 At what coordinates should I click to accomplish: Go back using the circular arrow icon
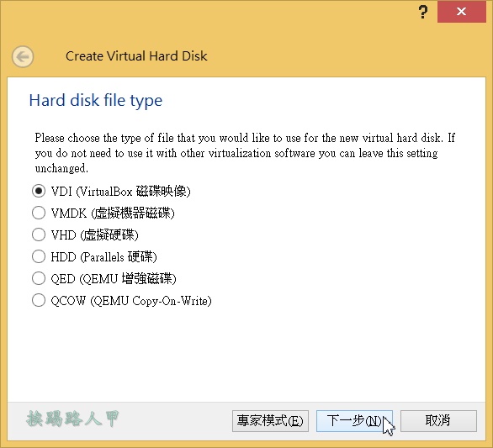tap(23, 57)
